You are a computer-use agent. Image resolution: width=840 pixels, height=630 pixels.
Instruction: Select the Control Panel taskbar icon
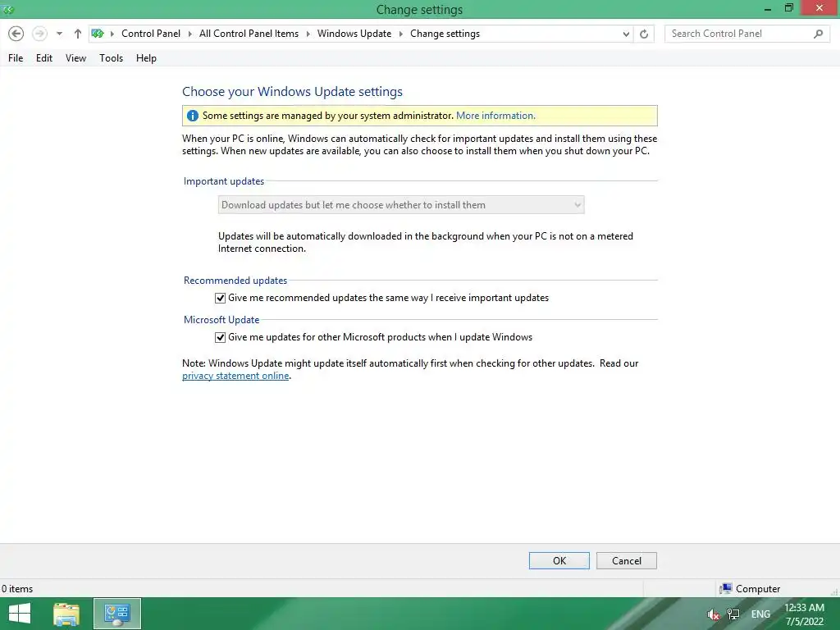(117, 614)
